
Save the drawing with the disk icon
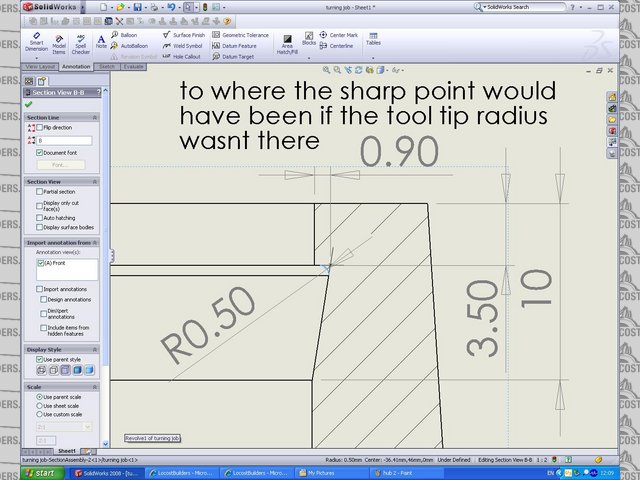(x=137, y=7)
